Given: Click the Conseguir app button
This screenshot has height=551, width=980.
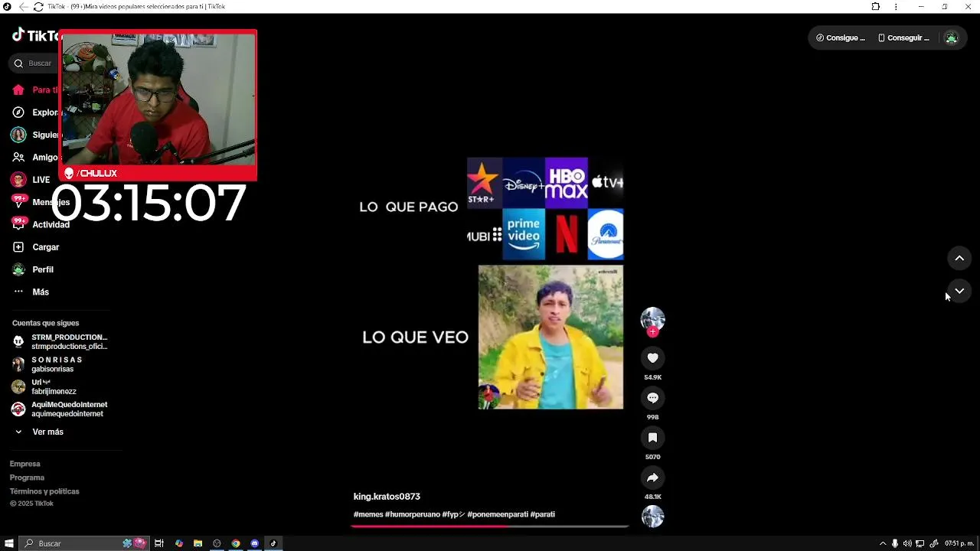Looking at the screenshot, I should (x=903, y=37).
